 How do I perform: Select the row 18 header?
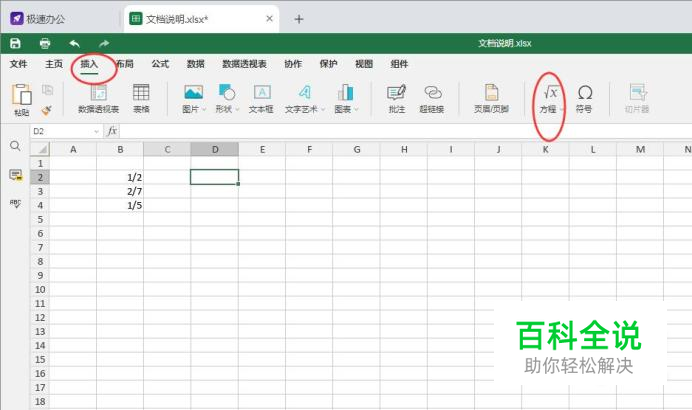tap(40, 402)
